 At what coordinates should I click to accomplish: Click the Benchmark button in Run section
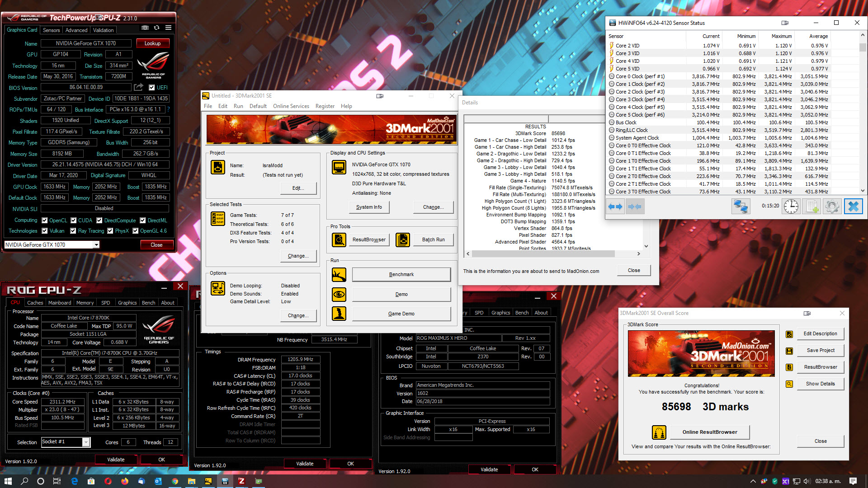click(401, 274)
